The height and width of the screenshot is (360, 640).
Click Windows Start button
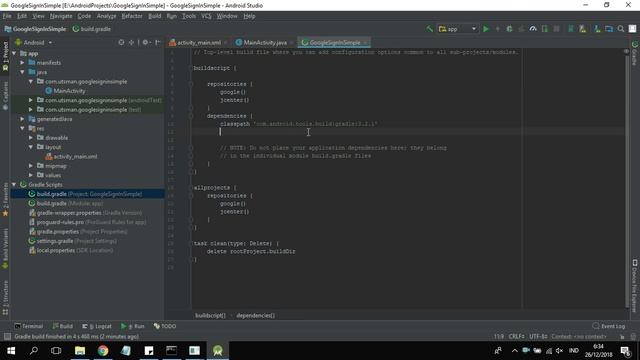(x=11, y=351)
